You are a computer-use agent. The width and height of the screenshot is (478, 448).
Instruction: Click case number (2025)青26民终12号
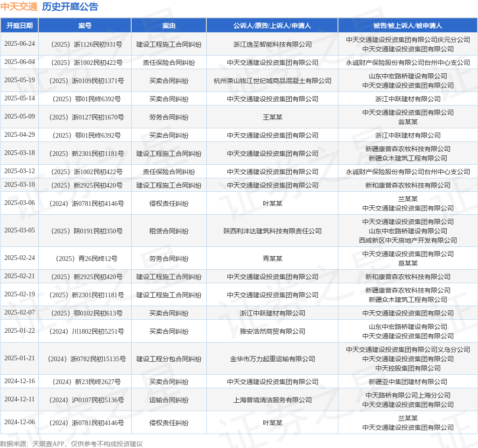[x=85, y=259]
